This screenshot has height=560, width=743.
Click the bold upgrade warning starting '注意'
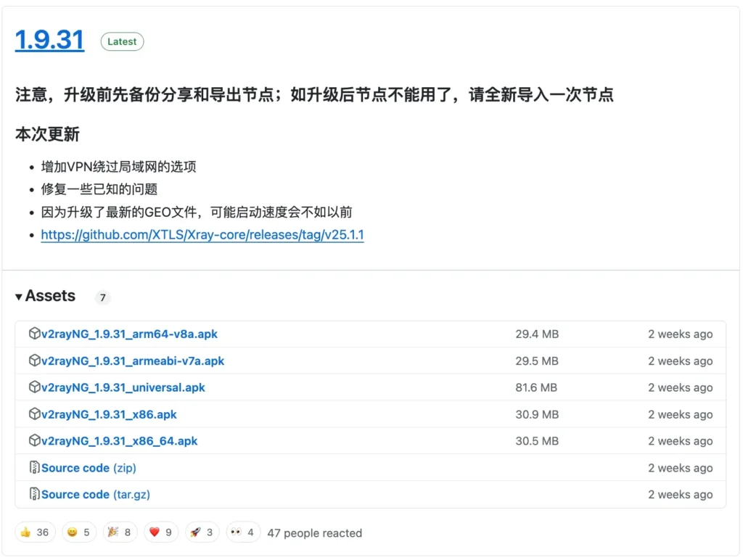(315, 95)
